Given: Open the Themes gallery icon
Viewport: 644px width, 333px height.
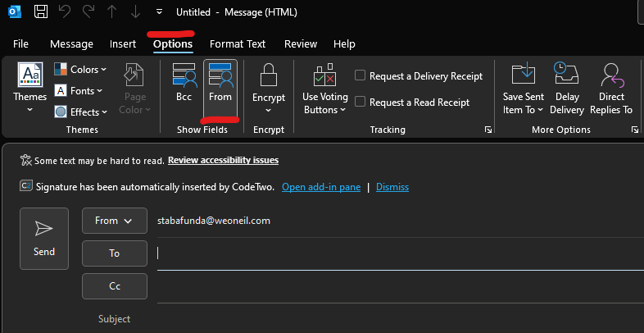Looking at the screenshot, I should pyautogui.click(x=30, y=75).
